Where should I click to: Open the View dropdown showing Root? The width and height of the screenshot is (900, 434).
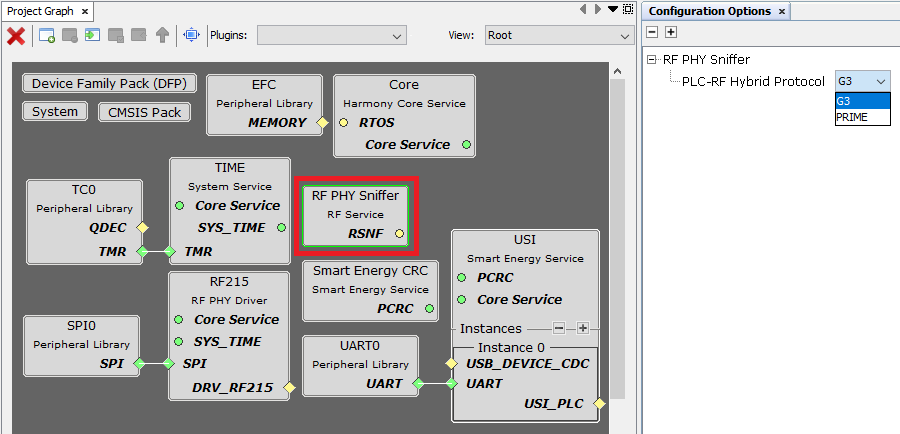[558, 35]
